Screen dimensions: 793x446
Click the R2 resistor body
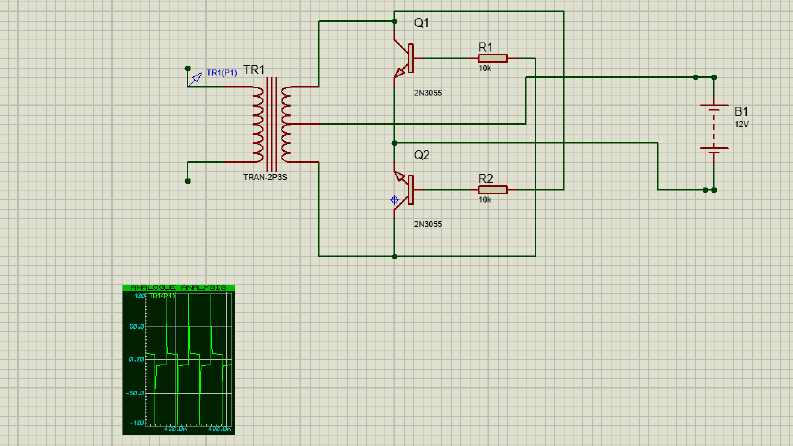click(493, 190)
